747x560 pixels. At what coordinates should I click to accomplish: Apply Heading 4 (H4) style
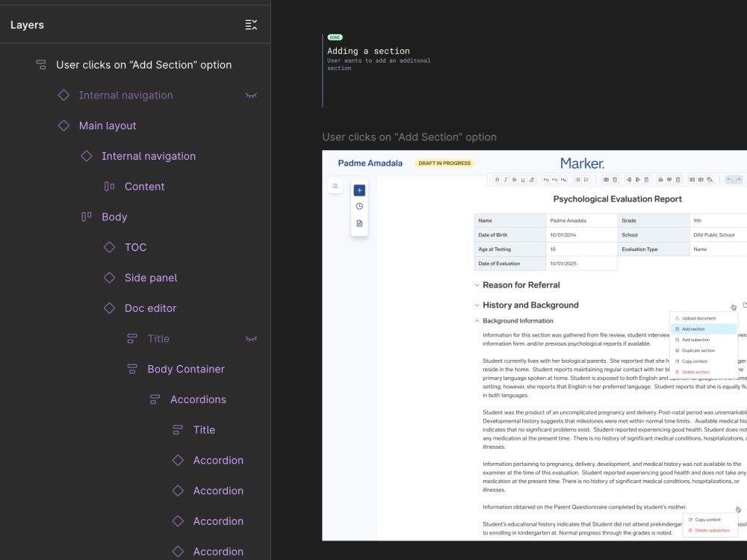pyautogui.click(x=563, y=179)
